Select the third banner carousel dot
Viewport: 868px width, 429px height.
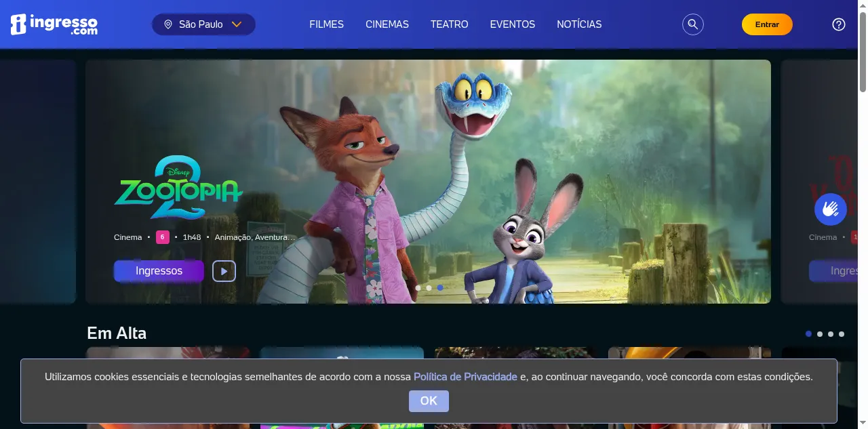click(440, 288)
